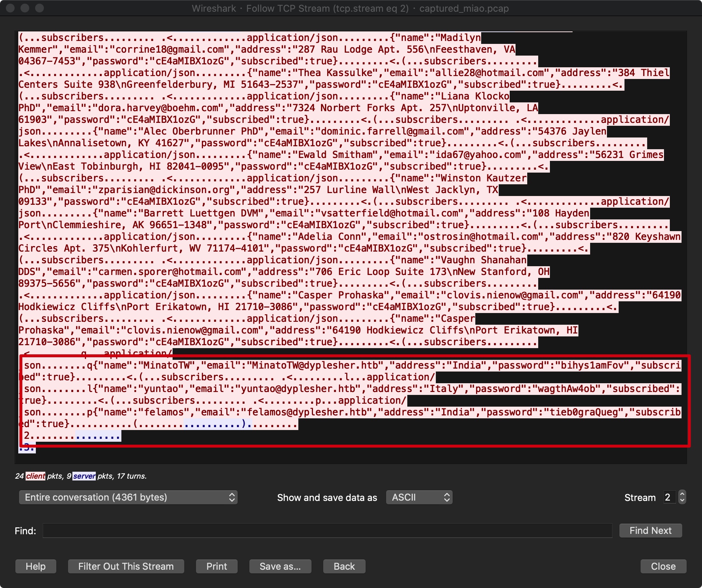The width and height of the screenshot is (702, 588).
Task: Click the Save as... button
Action: coord(280,566)
